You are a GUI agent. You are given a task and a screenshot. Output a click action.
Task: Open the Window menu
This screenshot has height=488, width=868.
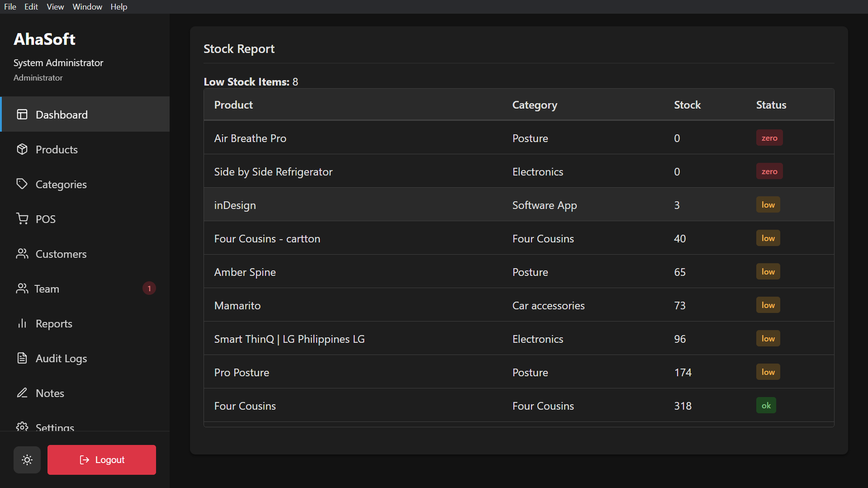coord(87,7)
